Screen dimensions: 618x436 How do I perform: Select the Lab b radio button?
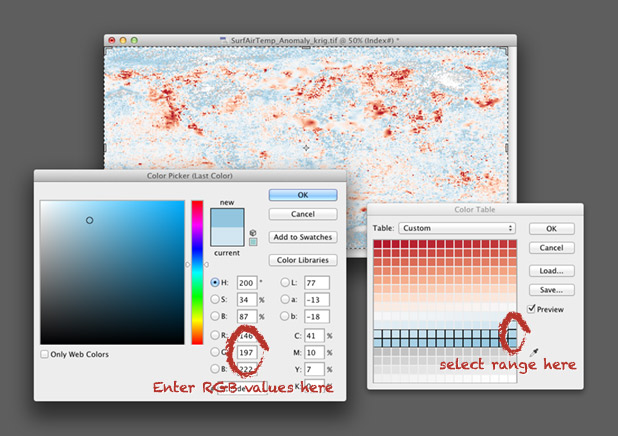285,316
